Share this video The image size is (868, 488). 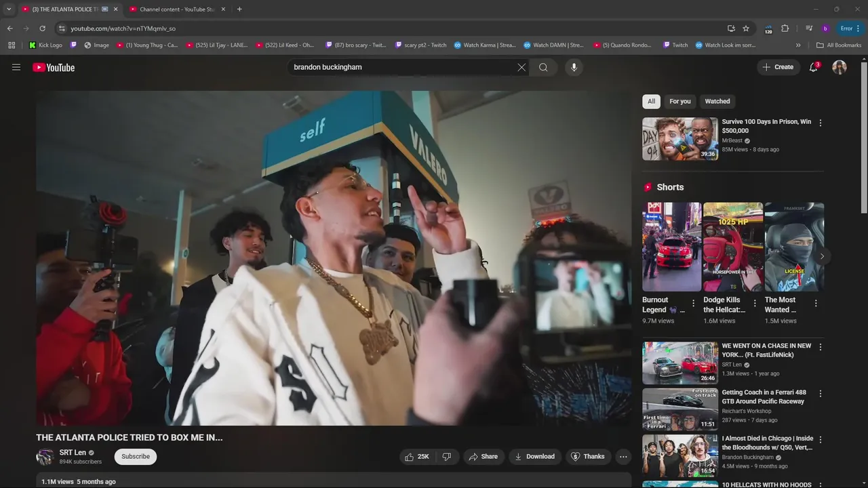484,457
